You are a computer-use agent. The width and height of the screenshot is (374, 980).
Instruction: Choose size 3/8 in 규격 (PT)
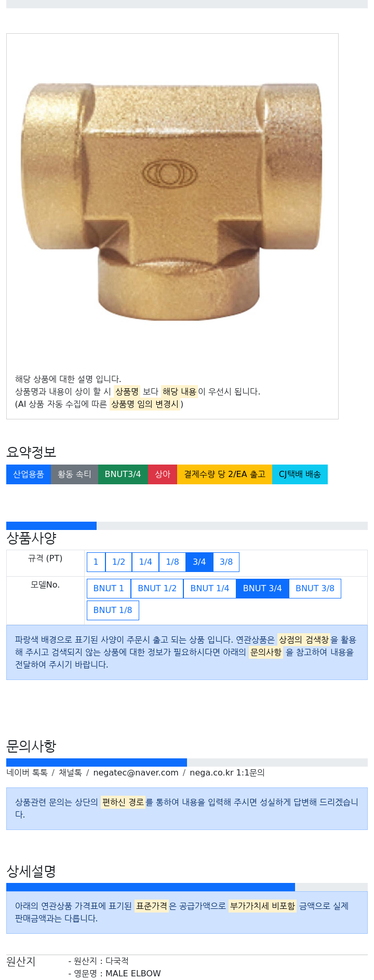[x=226, y=562]
